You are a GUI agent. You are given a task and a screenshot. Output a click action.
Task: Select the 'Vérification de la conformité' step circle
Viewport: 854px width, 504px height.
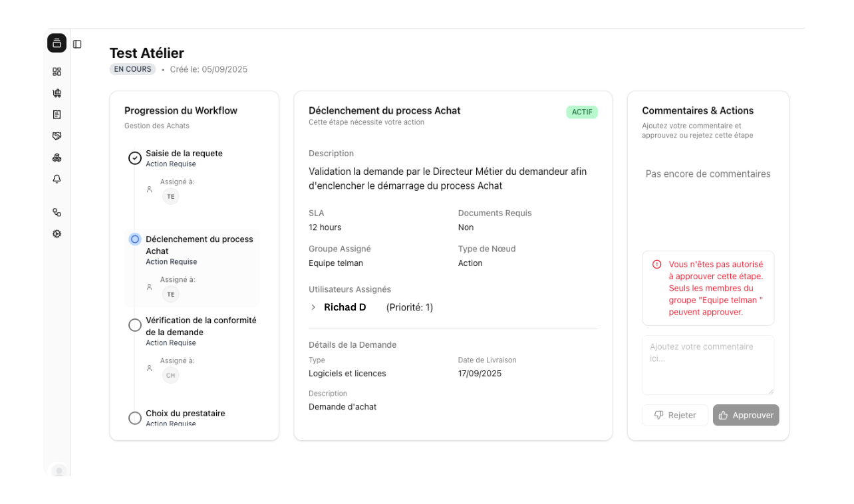(x=135, y=325)
